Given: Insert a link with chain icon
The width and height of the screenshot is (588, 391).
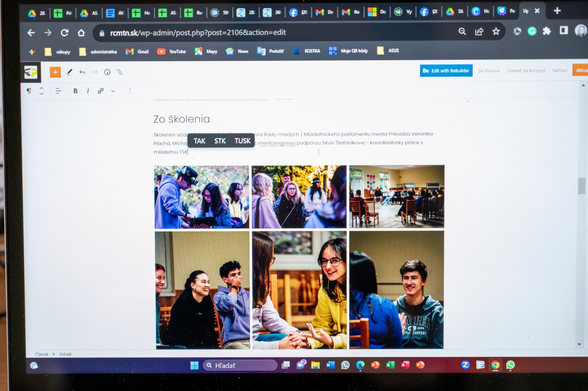Looking at the screenshot, I should pos(101,91).
